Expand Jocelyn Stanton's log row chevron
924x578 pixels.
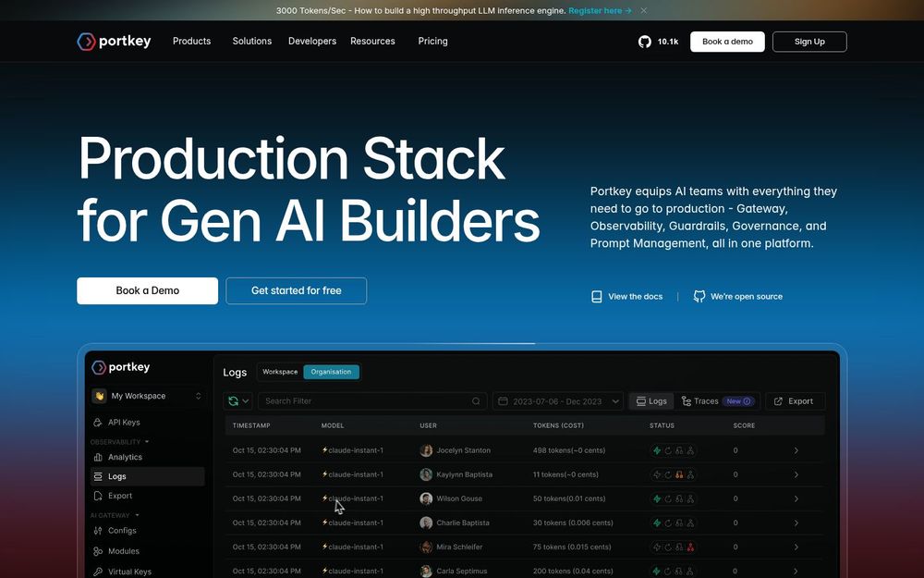point(796,450)
